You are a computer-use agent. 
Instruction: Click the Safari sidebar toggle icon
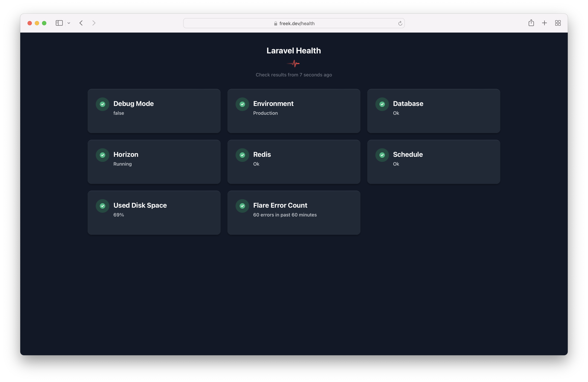[x=59, y=23]
